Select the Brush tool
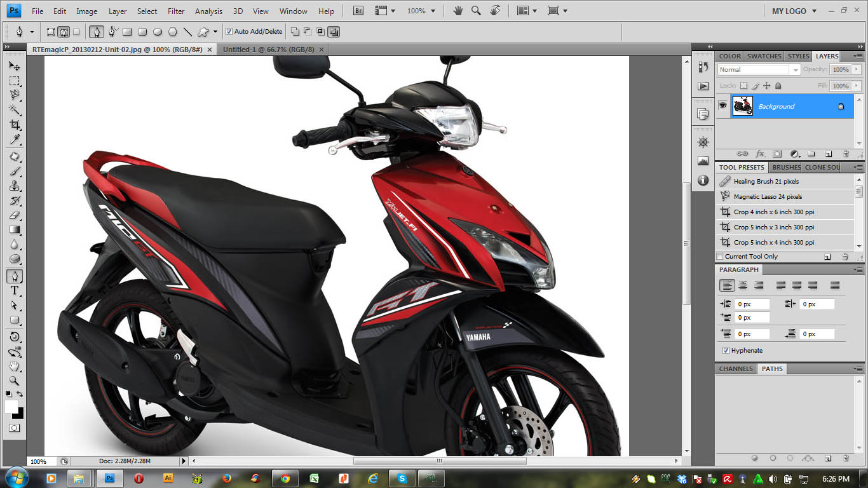 (14, 172)
